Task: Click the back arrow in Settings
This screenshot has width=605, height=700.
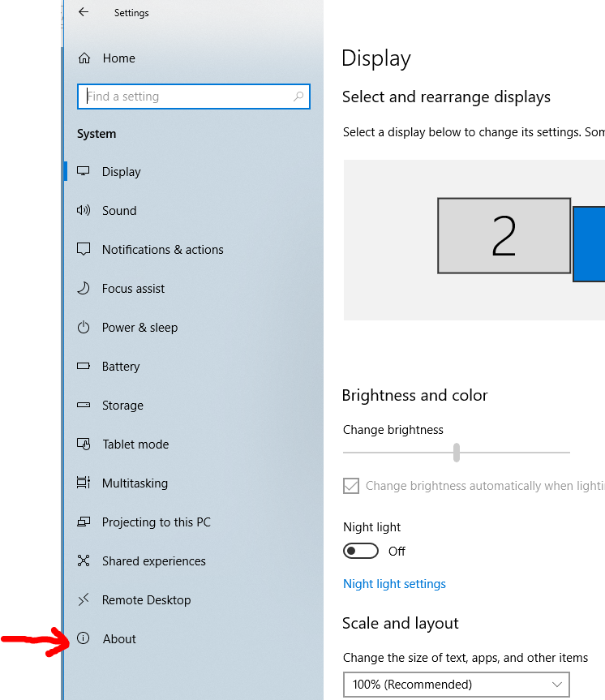Action: [84, 13]
